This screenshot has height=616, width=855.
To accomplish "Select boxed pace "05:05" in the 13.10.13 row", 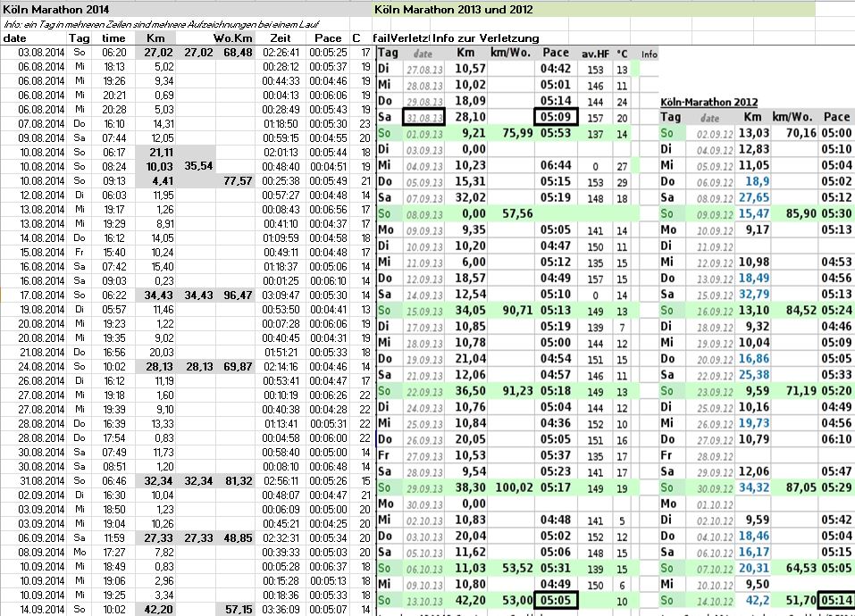I will point(556,600).
